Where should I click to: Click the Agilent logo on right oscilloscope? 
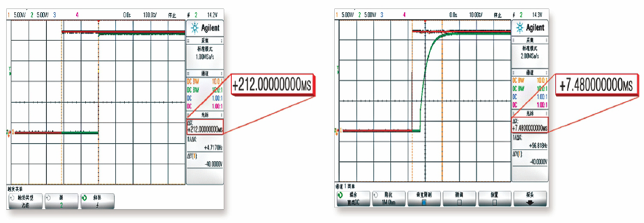coord(530,27)
